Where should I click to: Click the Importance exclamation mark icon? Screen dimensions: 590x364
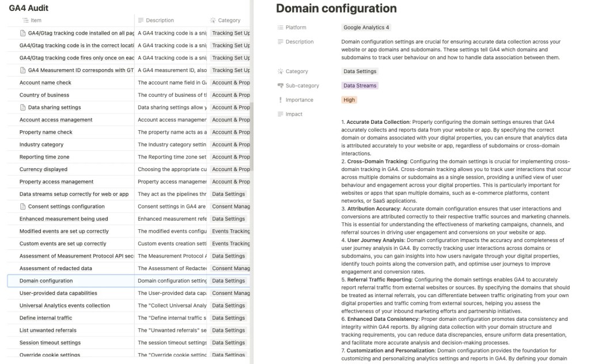280,100
